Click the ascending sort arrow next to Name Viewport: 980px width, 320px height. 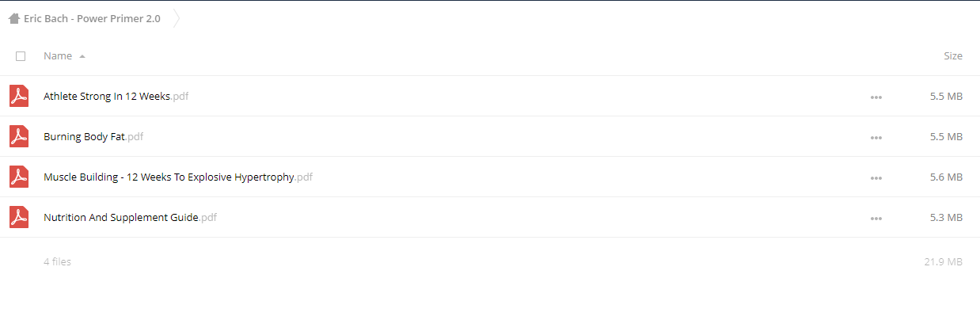[x=82, y=56]
